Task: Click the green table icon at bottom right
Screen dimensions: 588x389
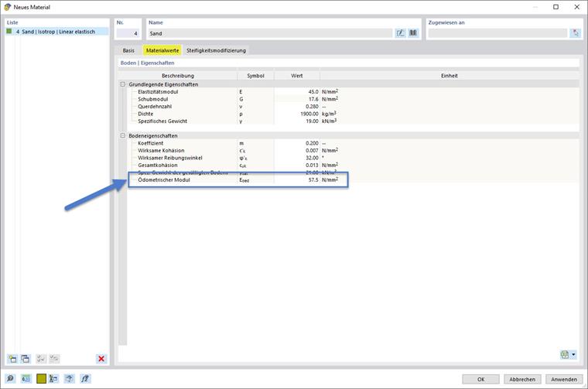Action: [x=564, y=354]
